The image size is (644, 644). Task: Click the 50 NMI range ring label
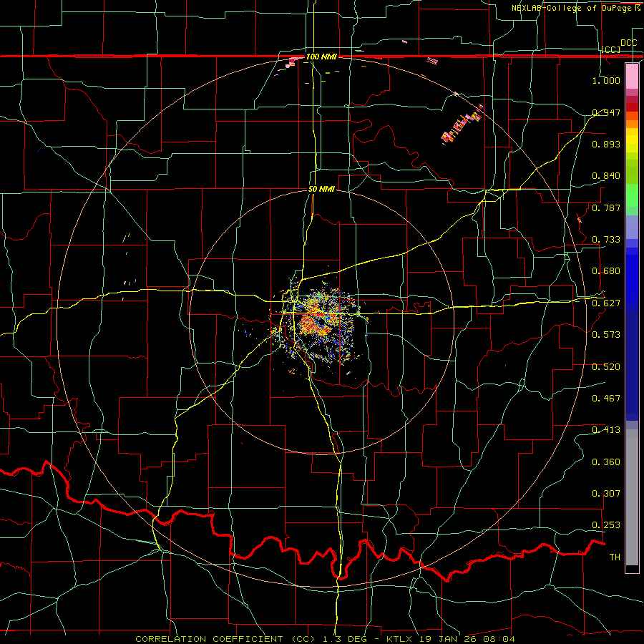tap(321, 189)
